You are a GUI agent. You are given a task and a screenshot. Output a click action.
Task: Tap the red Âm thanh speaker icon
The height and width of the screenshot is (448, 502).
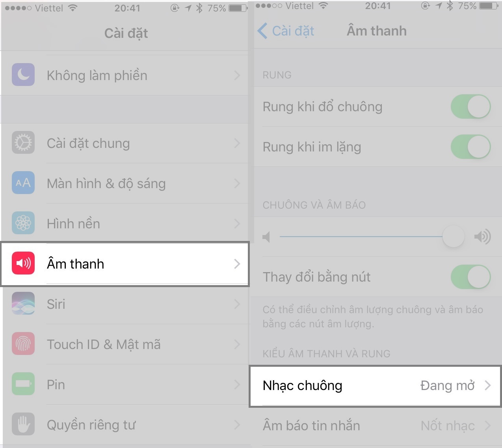[23, 263]
